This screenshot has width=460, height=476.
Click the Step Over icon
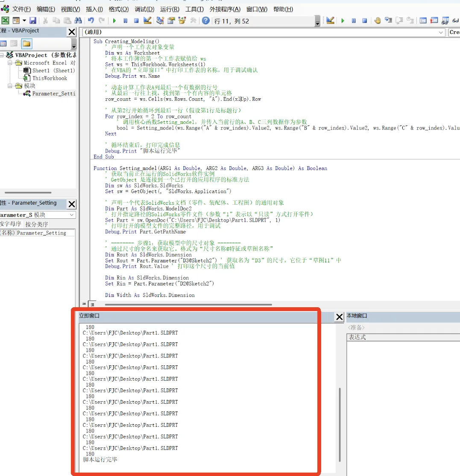pos(399,21)
